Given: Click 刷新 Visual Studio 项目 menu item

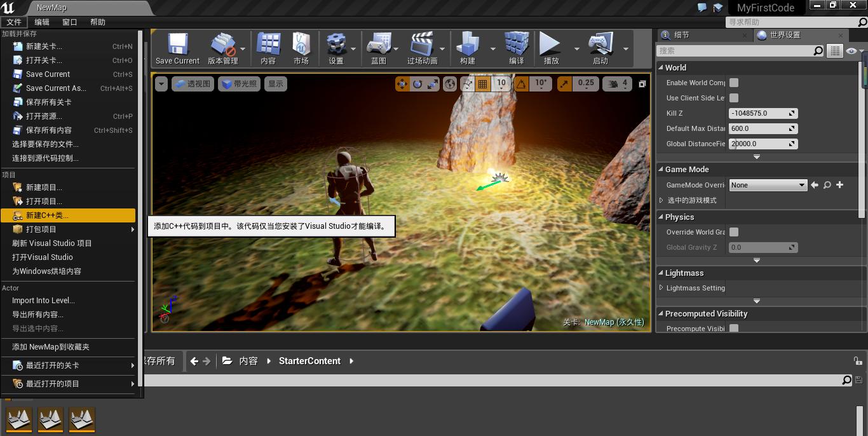Looking at the screenshot, I should [x=68, y=243].
